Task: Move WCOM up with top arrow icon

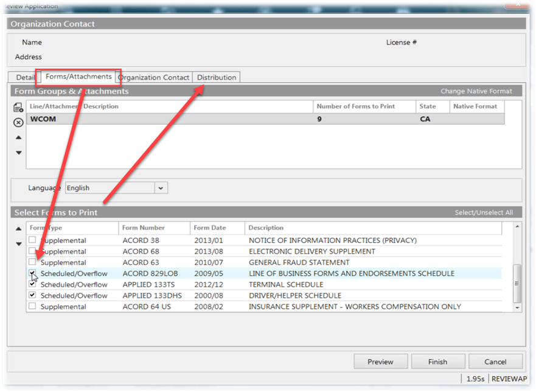Action: click(x=18, y=138)
